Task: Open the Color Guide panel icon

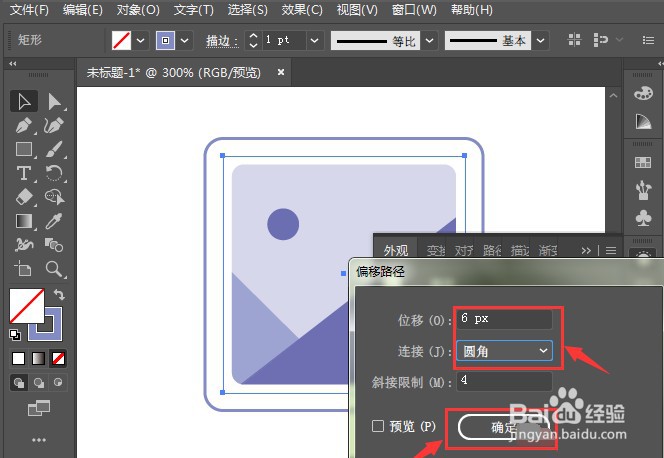Action: tap(643, 121)
